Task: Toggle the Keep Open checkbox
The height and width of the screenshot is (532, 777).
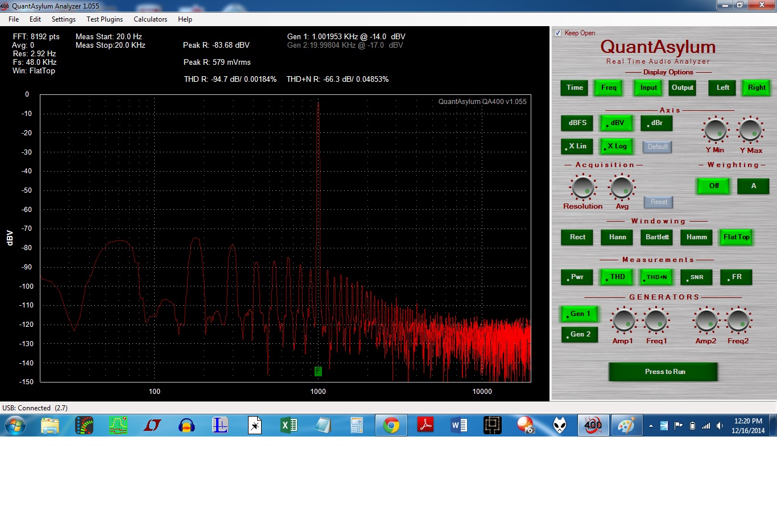Action: 558,33
